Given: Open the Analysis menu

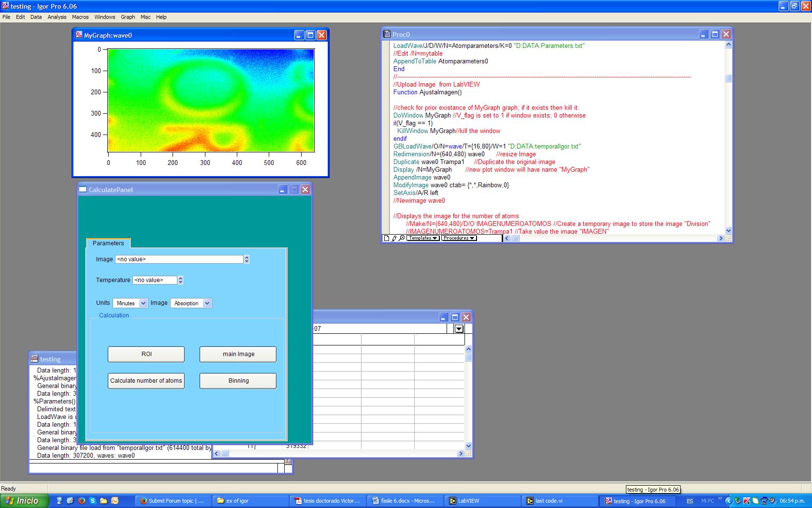Looking at the screenshot, I should tap(57, 17).
